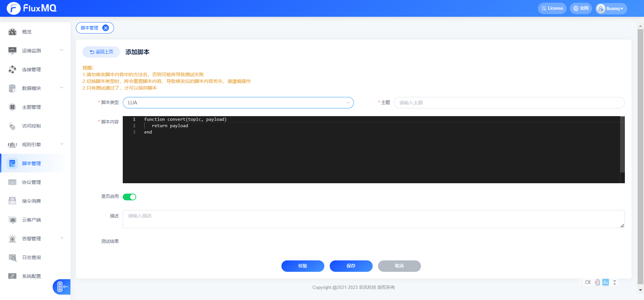644x300 pixels.
Task: Close the 脚本管理 tab
Action: pos(106,28)
